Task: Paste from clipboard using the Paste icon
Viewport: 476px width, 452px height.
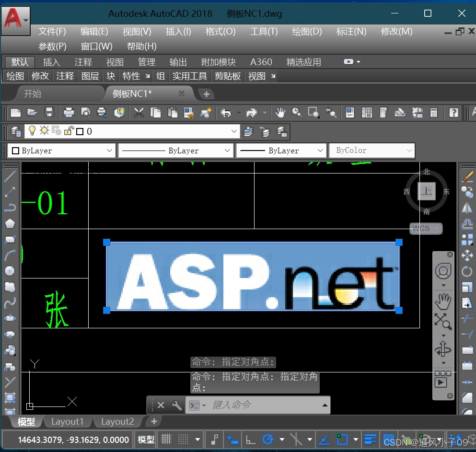Action: coord(173,113)
